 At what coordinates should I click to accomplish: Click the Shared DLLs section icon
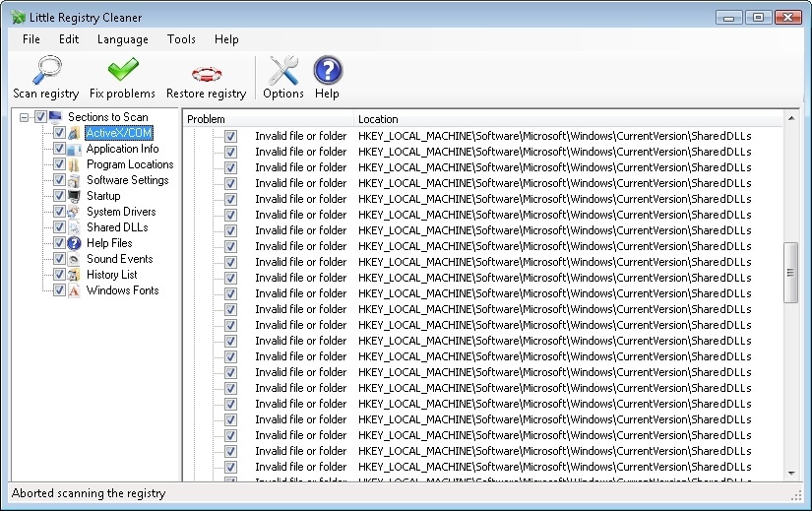(x=75, y=227)
